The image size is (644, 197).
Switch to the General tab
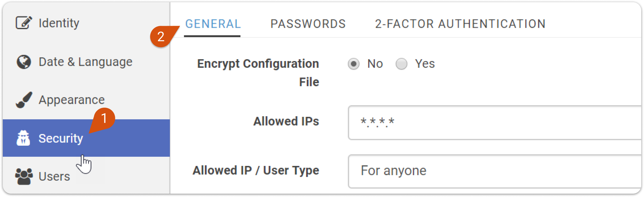[x=213, y=24]
